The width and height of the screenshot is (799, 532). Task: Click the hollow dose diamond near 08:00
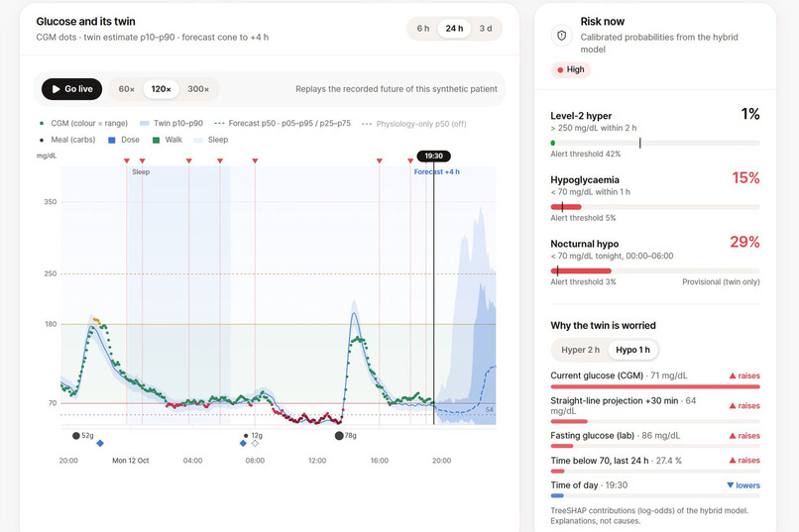(x=256, y=444)
